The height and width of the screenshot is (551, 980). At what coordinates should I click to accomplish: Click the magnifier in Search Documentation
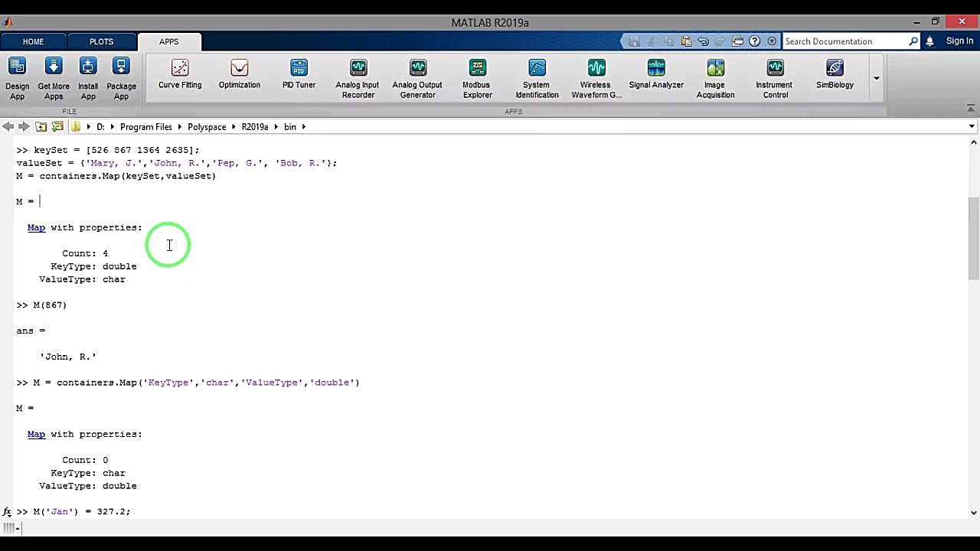click(x=913, y=41)
